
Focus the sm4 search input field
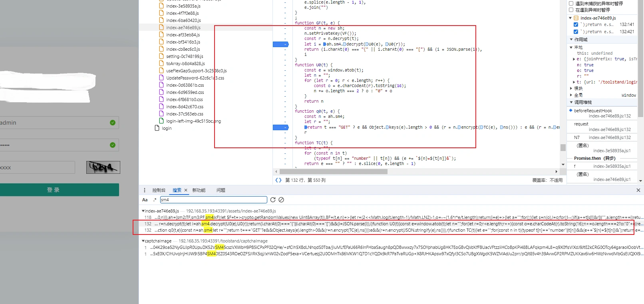point(213,200)
